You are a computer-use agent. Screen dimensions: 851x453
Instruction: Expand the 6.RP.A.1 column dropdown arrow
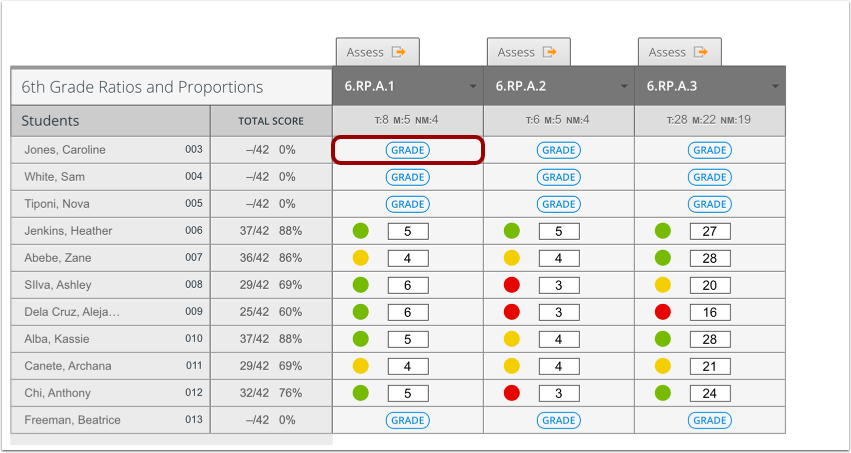(473, 87)
